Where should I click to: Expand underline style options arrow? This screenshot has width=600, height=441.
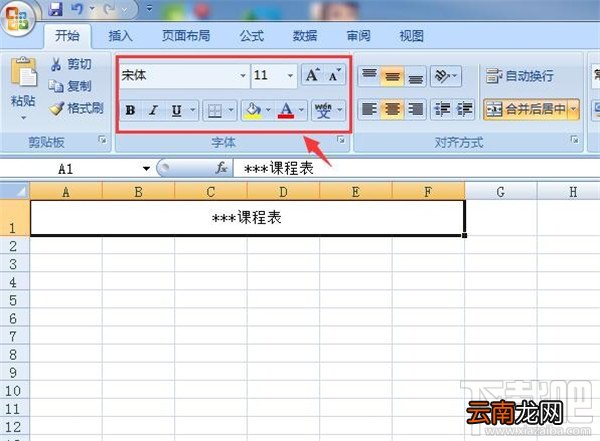click(192, 110)
